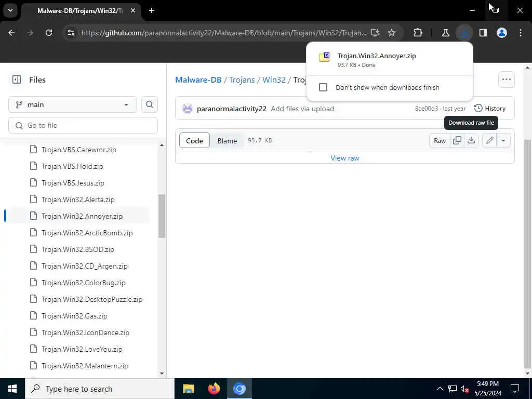Search this repository with magnifier button
Screen dimensions: 532x399
coord(150,104)
